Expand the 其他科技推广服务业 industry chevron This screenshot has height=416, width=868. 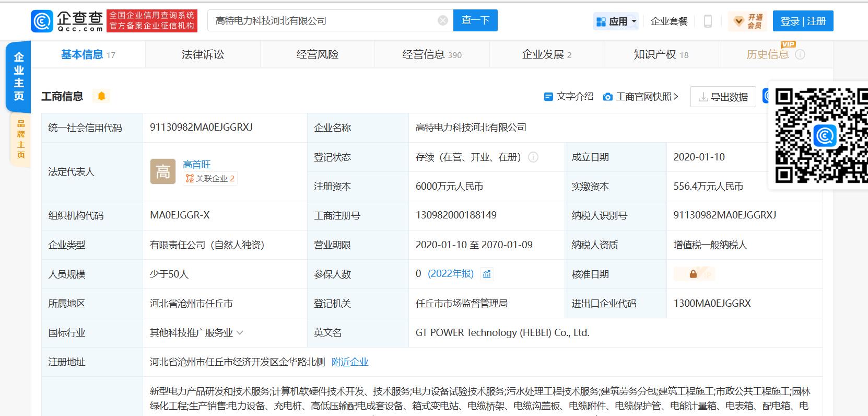pos(240,332)
